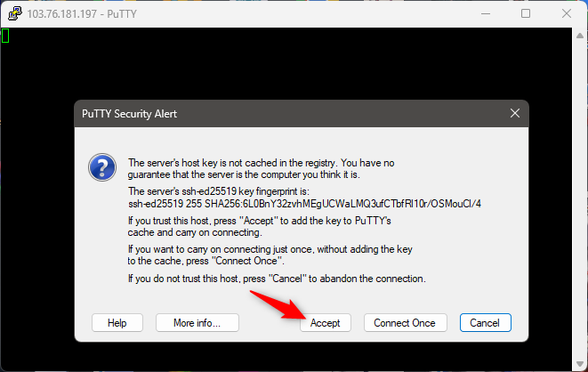
Task: Click the PuTTY icon in the title bar
Action: point(15,14)
